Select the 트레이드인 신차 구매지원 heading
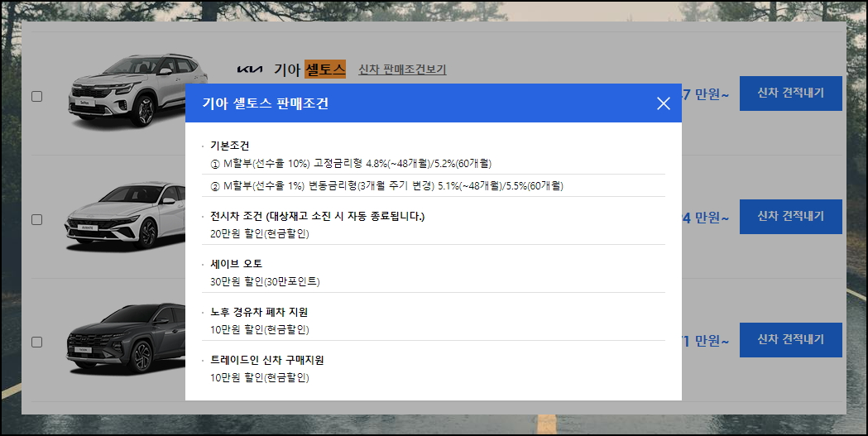The image size is (868, 436). [266, 360]
